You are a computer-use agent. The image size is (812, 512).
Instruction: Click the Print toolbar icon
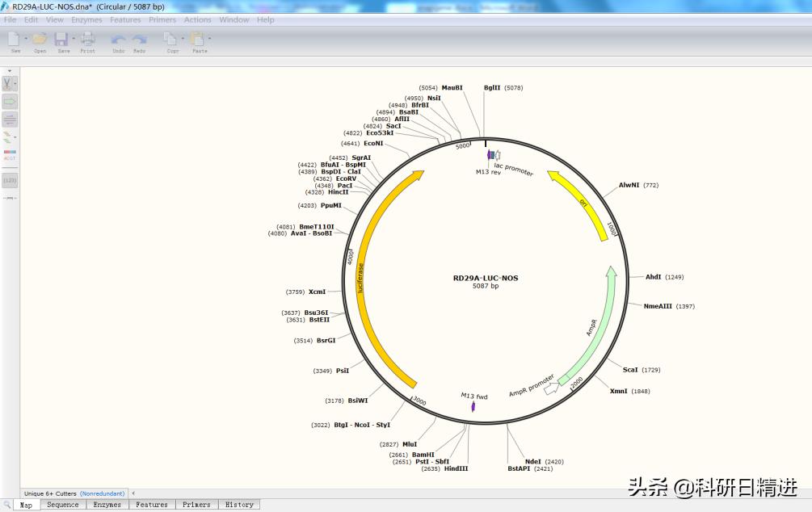[87, 38]
